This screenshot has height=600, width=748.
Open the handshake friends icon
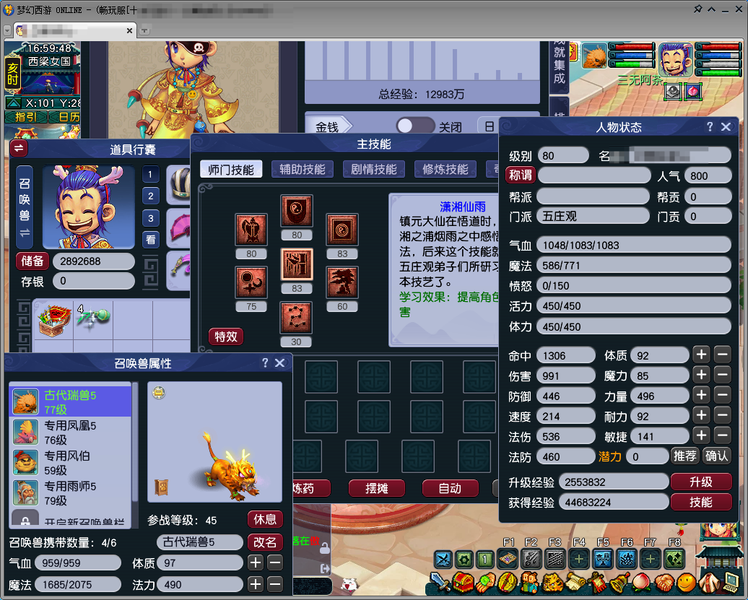(x=664, y=581)
